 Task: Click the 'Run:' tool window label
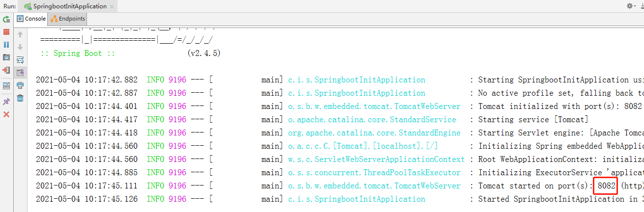click(x=10, y=6)
